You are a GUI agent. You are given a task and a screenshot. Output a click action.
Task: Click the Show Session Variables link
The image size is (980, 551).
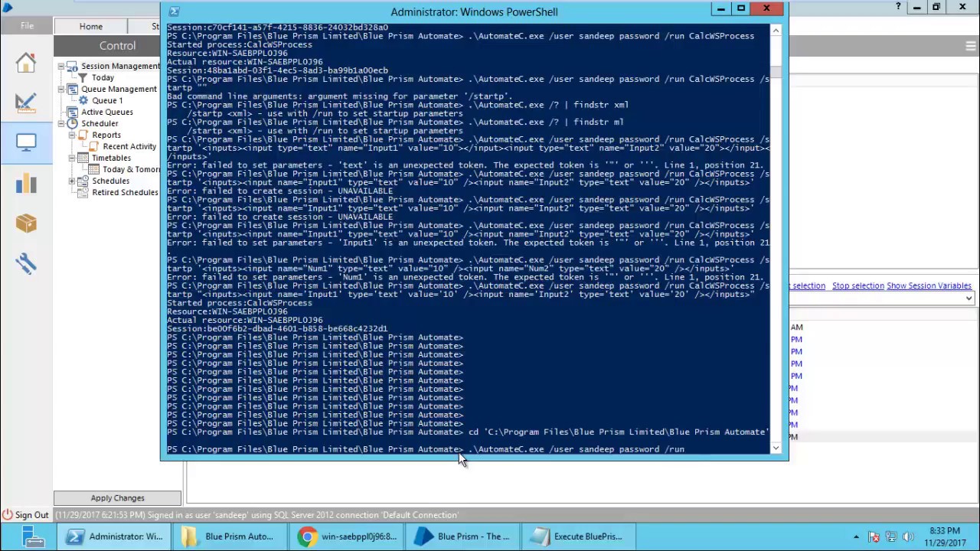tap(929, 285)
